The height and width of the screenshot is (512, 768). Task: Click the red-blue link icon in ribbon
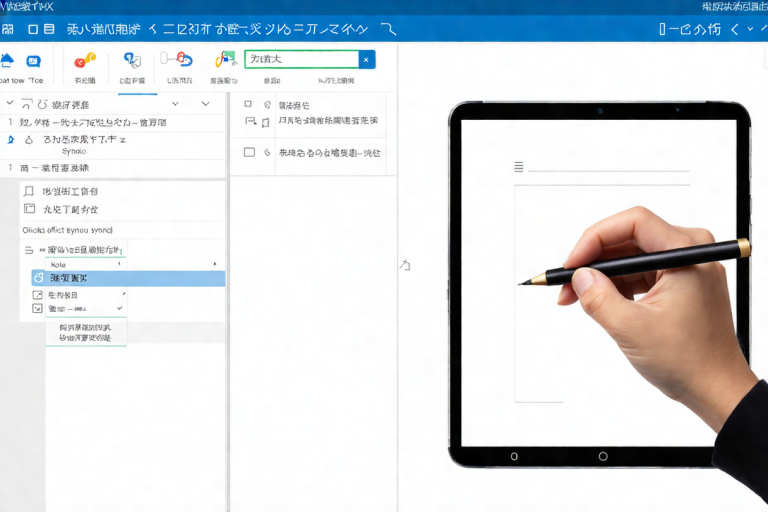pyautogui.click(x=180, y=60)
